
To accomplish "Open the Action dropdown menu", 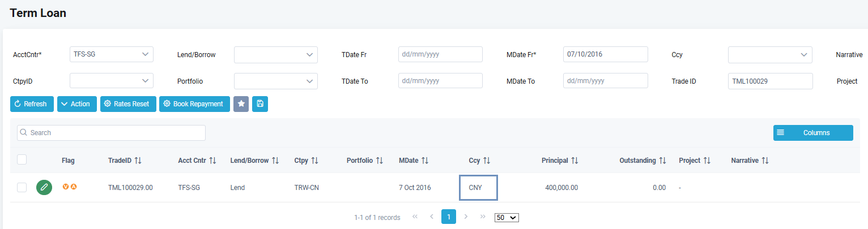I will pos(77,104).
